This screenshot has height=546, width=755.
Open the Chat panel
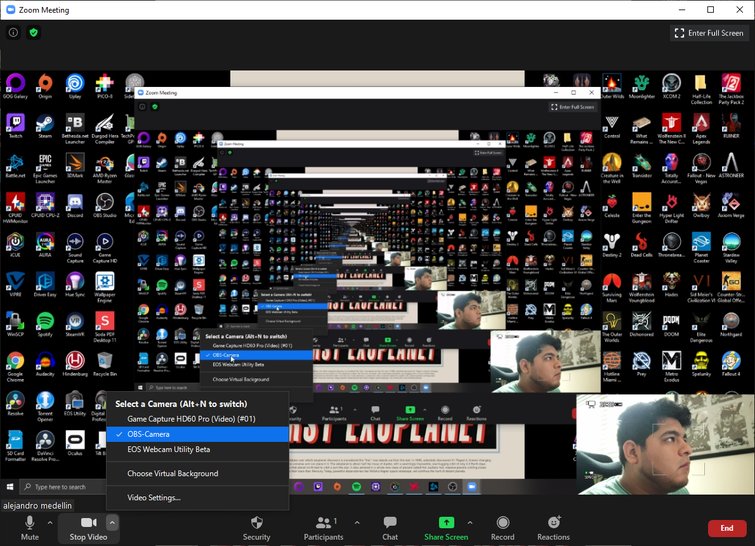tap(390, 528)
